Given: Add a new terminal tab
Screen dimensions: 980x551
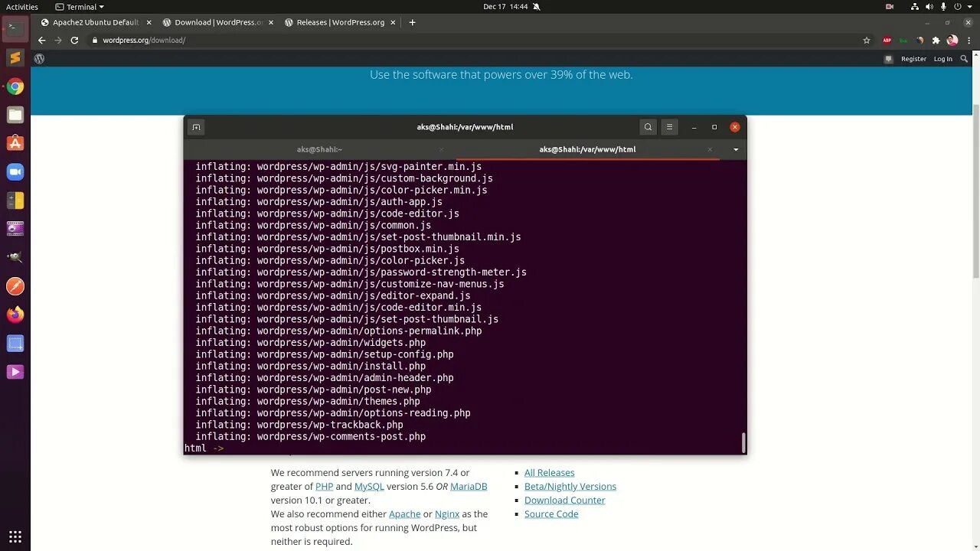Looking at the screenshot, I should tap(196, 127).
